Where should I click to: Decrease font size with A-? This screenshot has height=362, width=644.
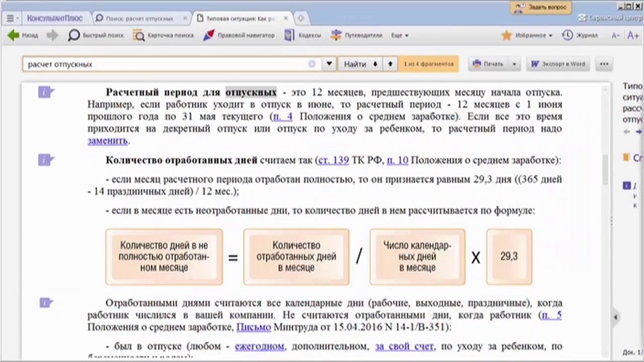616,35
